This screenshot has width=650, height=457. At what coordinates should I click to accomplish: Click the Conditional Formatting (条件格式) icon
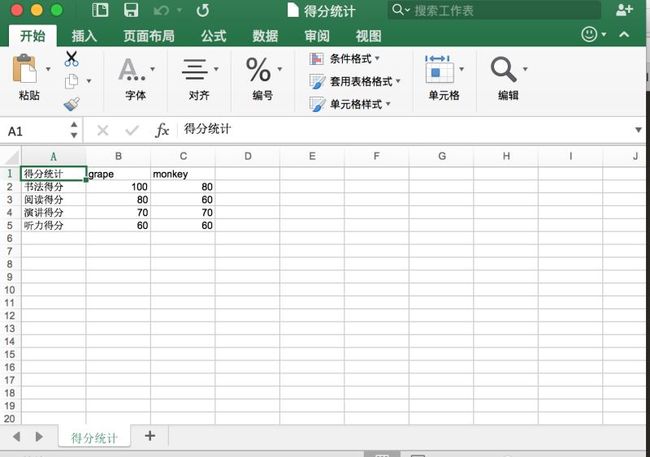coord(317,59)
